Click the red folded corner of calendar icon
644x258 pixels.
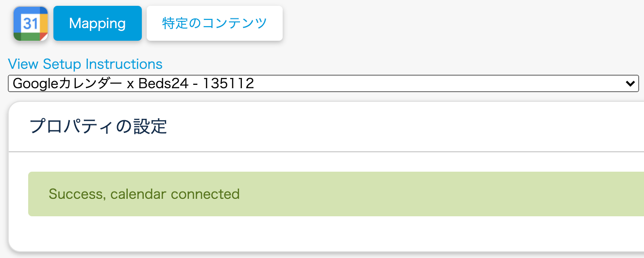pos(44,37)
